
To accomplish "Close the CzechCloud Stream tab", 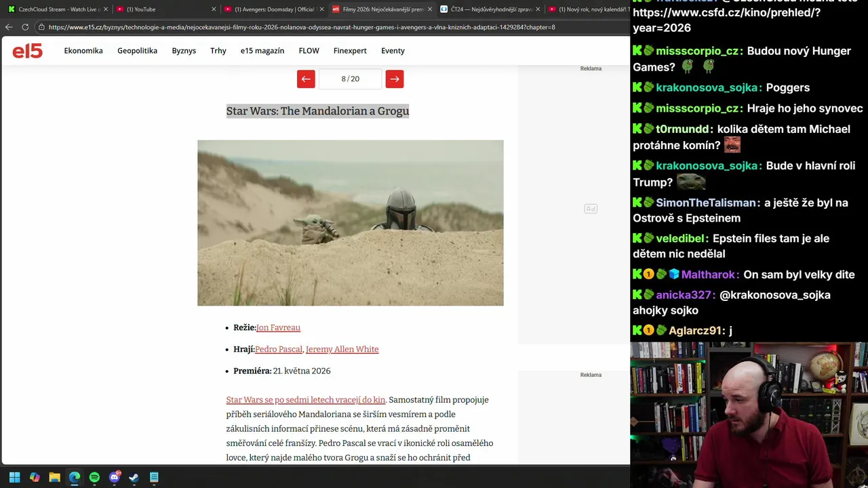I will click(106, 9).
